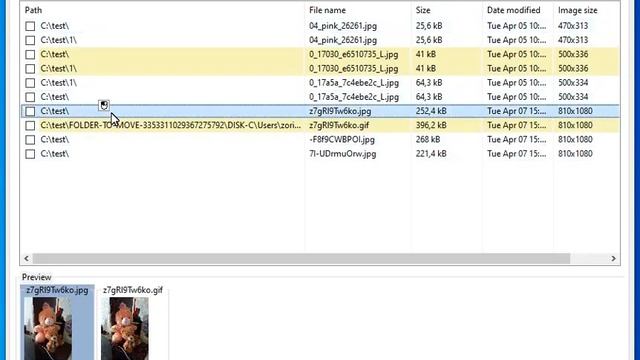Click the z7gRI9Tw6ko.jpg label in Preview
This screenshot has height=360, width=640.
(57, 290)
